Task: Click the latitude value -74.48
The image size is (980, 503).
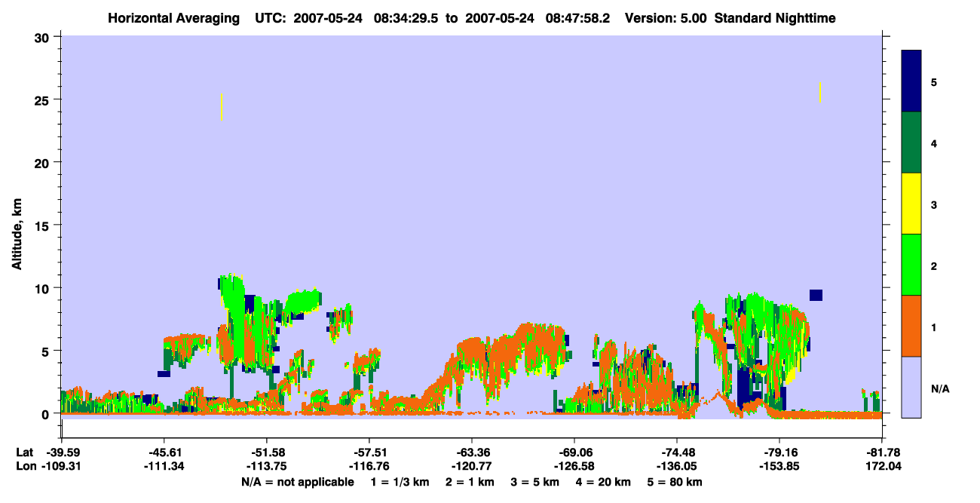Action: point(677,452)
